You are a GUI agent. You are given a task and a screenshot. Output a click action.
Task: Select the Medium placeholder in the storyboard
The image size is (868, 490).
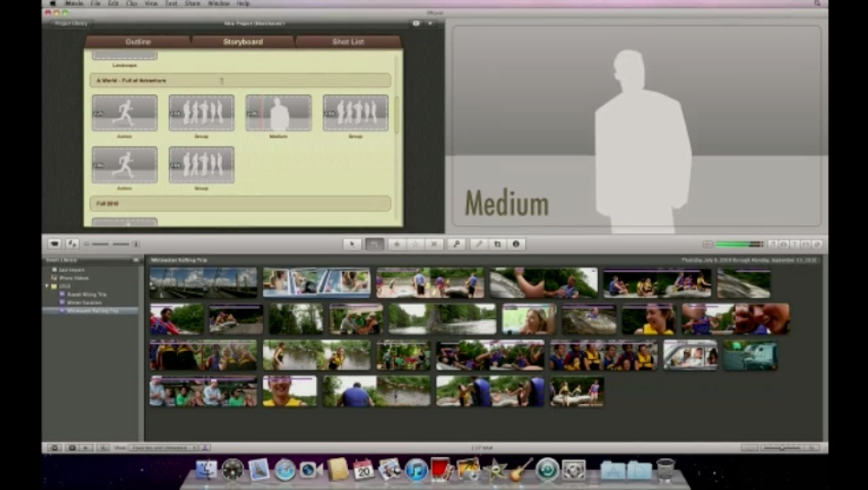[278, 113]
